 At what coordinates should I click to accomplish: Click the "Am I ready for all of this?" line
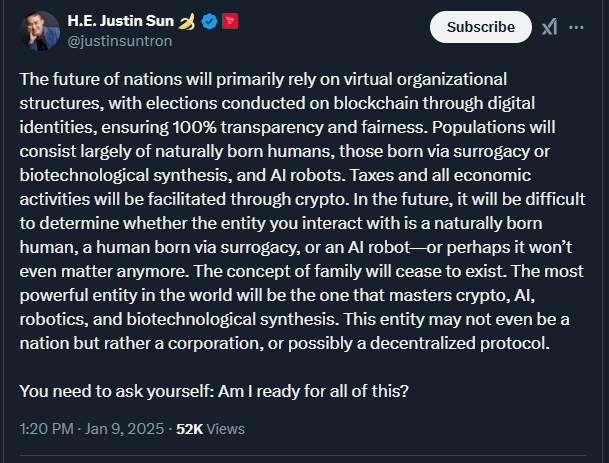(313, 391)
